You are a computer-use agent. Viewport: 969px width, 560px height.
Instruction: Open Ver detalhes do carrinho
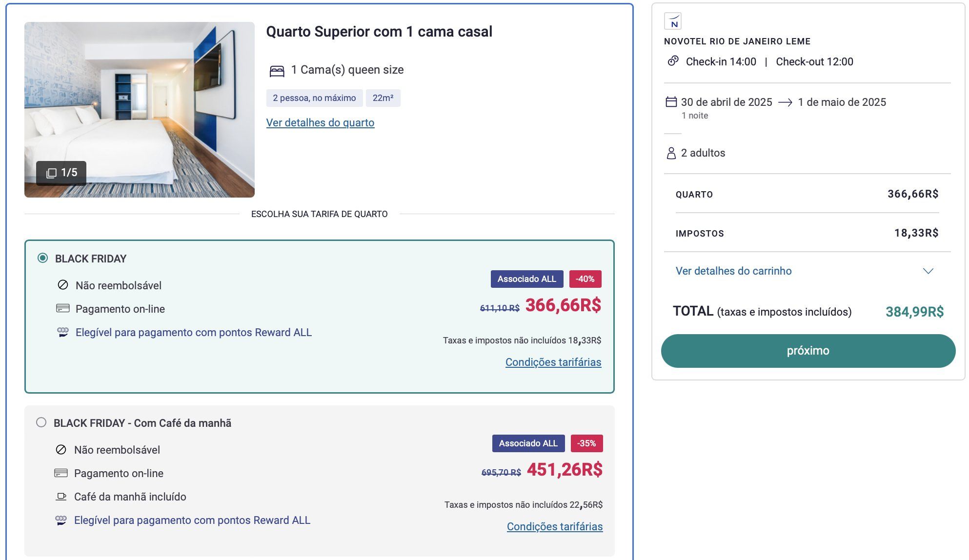click(733, 271)
